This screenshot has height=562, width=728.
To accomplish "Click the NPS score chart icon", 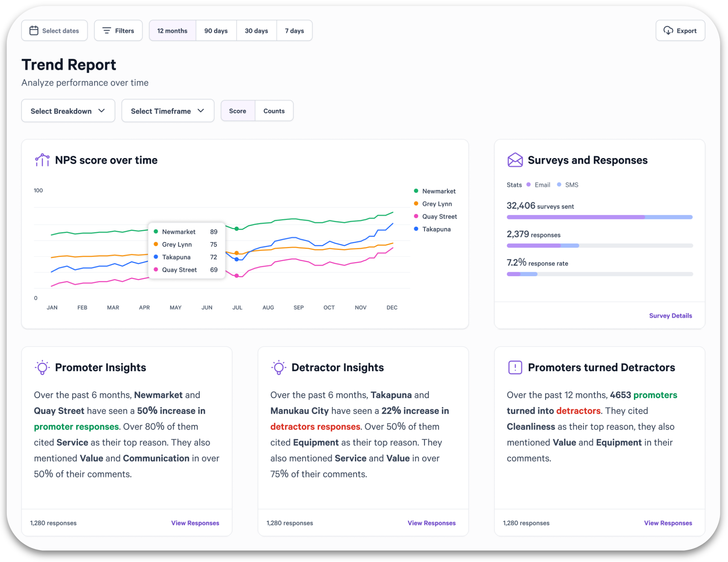I will [x=42, y=160].
